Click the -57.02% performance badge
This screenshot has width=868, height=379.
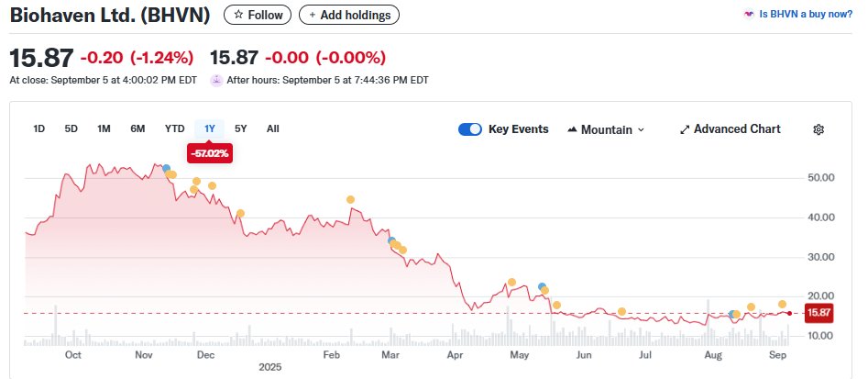(x=210, y=153)
